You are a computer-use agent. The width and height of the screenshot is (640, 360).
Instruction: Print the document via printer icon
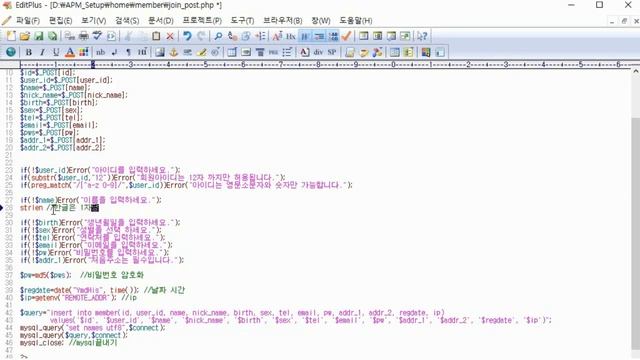[84, 36]
